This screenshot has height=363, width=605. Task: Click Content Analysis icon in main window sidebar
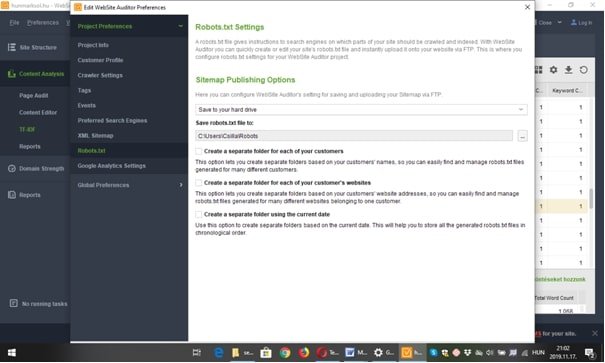tap(12, 74)
